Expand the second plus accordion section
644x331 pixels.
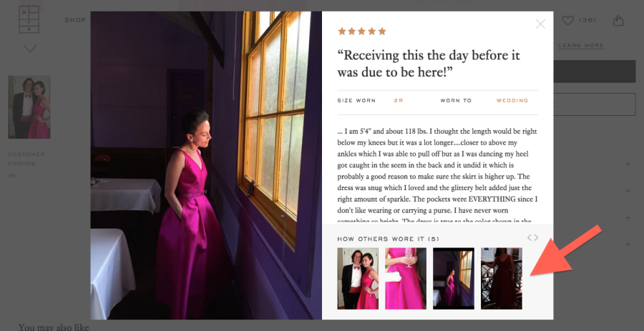coord(628,191)
